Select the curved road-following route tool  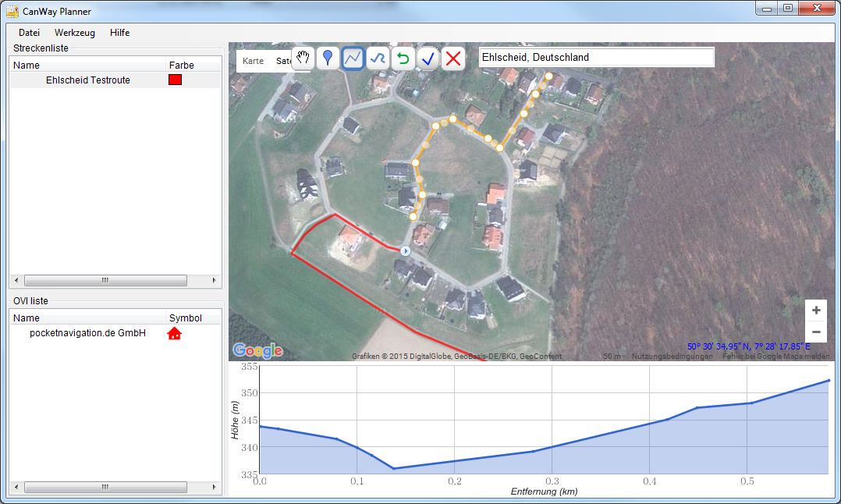click(x=378, y=59)
